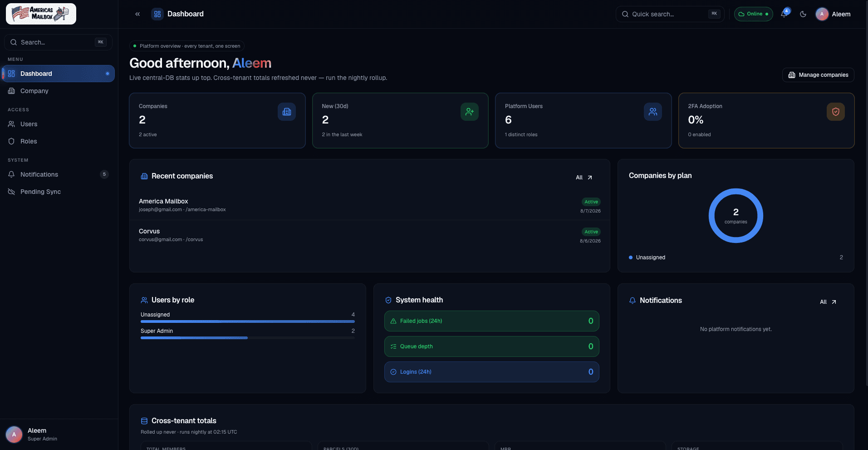Click 'corvus@gmail.com · /corvus' text

tap(171, 240)
